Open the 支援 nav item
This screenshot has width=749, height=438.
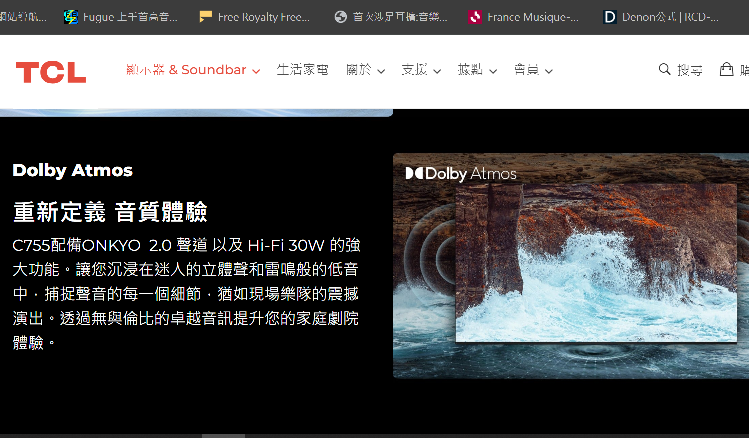pos(414,70)
